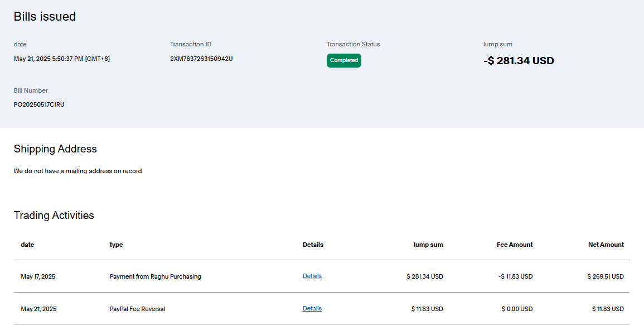Click the type column header

pyautogui.click(x=116, y=245)
